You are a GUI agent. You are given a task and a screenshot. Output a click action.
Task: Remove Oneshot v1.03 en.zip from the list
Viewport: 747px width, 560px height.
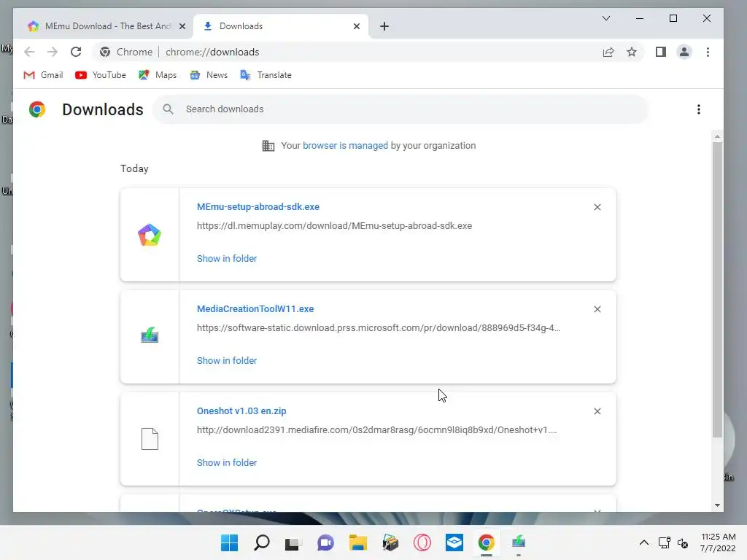[597, 411]
